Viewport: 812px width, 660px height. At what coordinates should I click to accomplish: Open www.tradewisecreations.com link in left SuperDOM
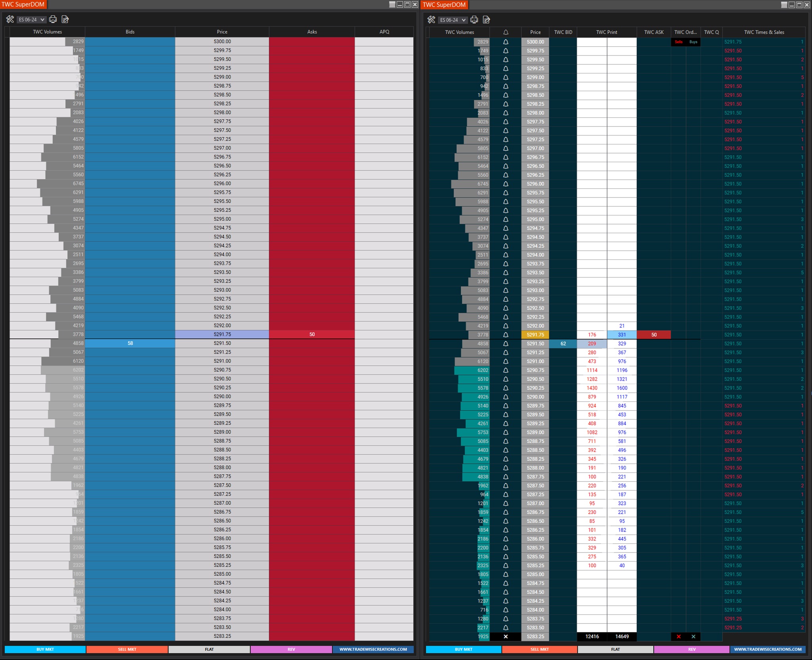coord(373,649)
